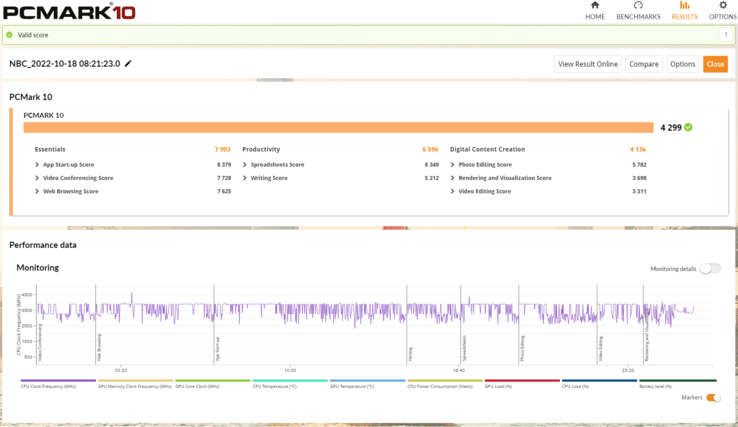Select Battery level dark green legend
The width and height of the screenshot is (738, 427).
pyautogui.click(x=677, y=384)
